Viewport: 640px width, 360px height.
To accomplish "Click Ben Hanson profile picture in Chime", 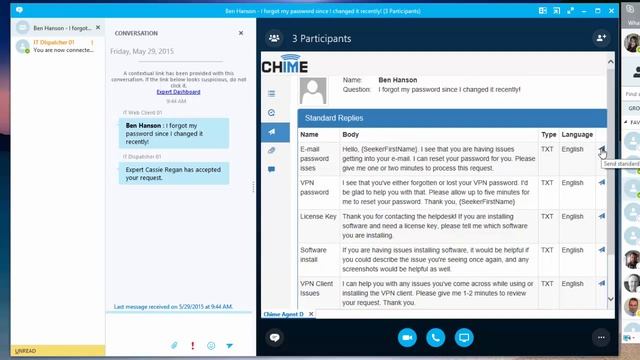I will 313,91.
